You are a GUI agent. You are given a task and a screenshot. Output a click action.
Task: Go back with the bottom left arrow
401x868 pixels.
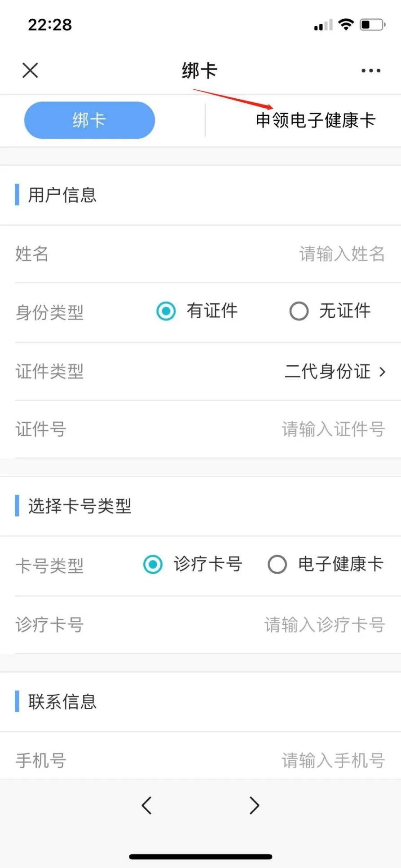[x=146, y=806]
